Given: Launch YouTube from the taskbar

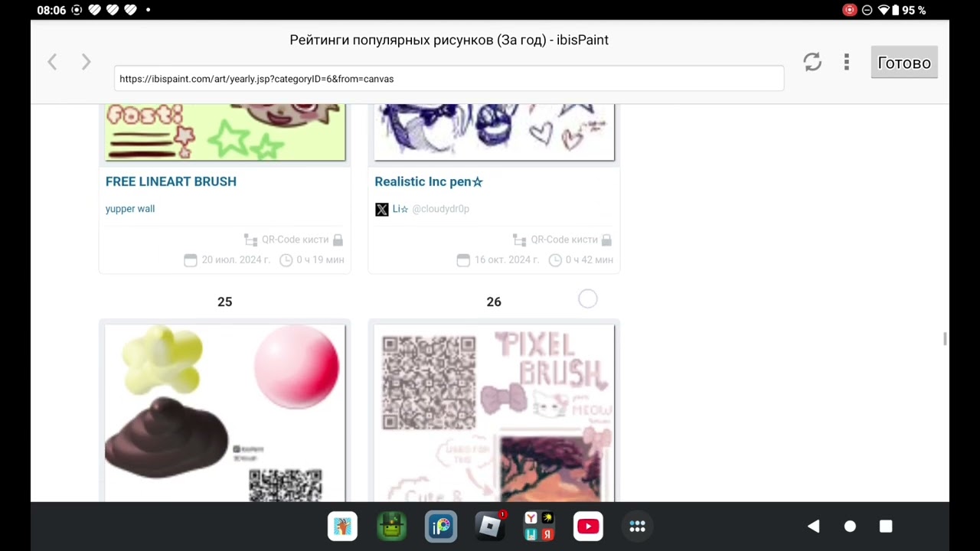Looking at the screenshot, I should pyautogui.click(x=588, y=527).
